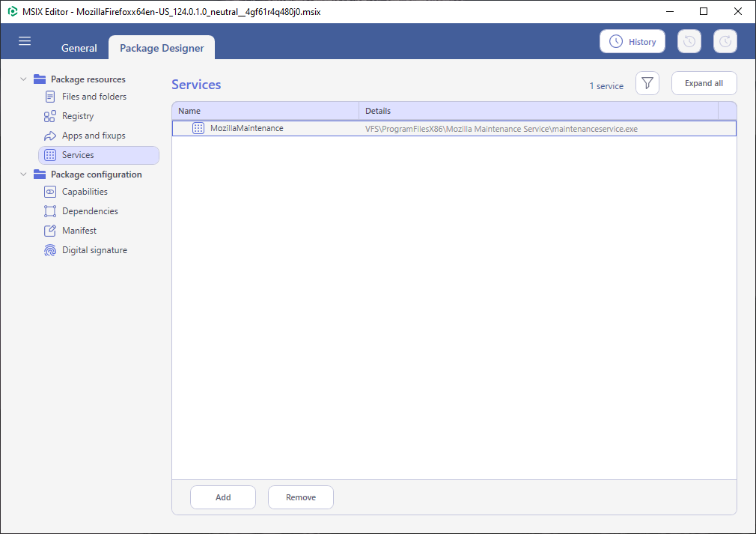Viewport: 756px width, 534px height.
Task: Click the undo history icon button
Action: tap(689, 41)
